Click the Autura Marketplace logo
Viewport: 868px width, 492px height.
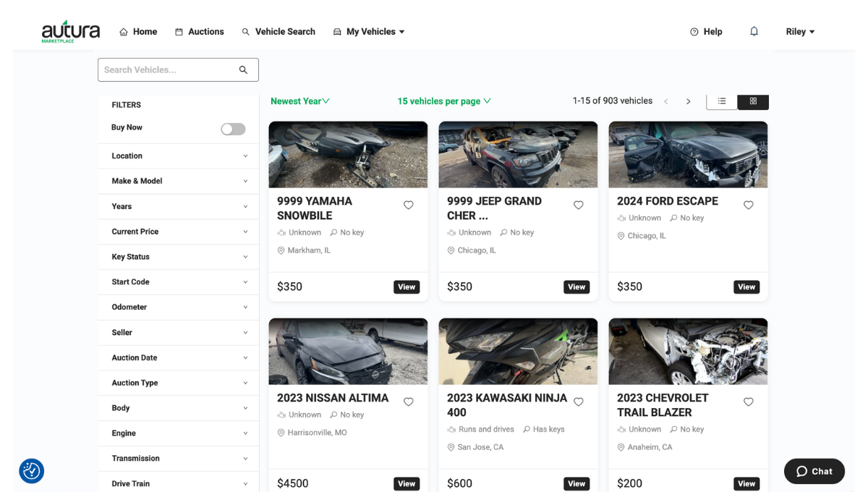point(71,31)
